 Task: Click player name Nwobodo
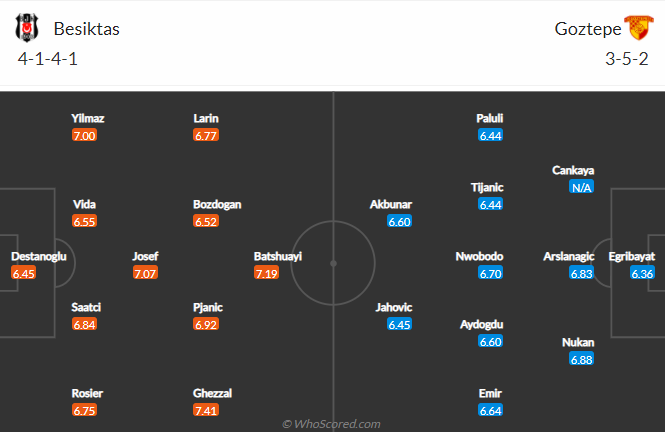tap(479, 256)
